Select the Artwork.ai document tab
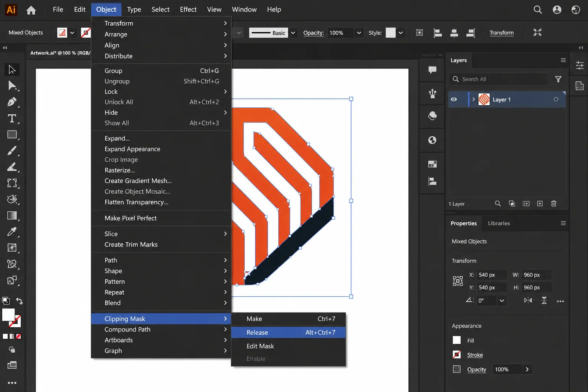Viewport: 588px width, 392px height. click(60, 53)
